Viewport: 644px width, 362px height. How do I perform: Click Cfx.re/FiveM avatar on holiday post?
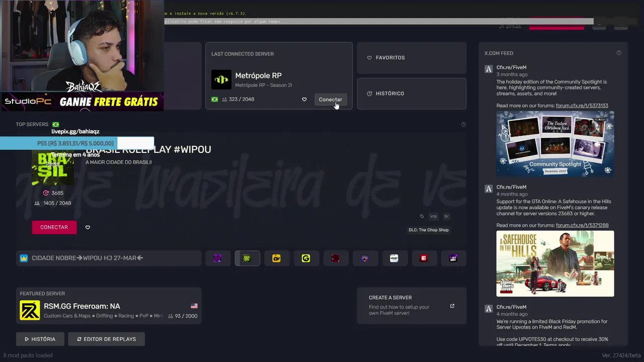pyautogui.click(x=489, y=69)
